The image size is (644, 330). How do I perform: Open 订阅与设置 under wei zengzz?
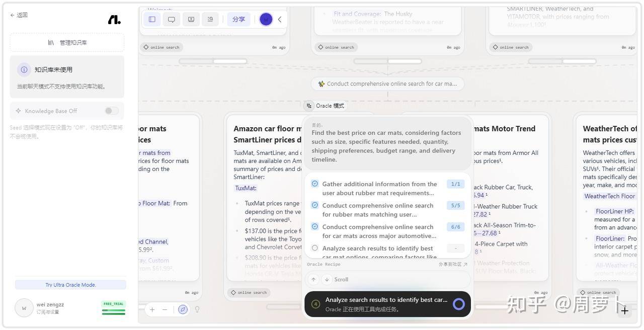point(48,312)
